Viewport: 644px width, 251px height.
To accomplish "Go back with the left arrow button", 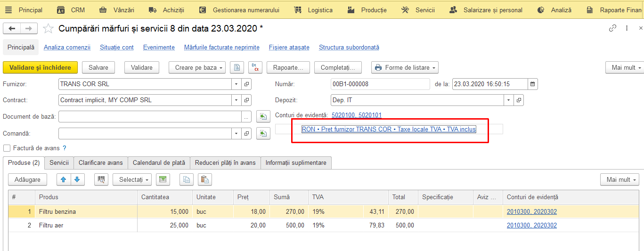I will click(x=12, y=29).
